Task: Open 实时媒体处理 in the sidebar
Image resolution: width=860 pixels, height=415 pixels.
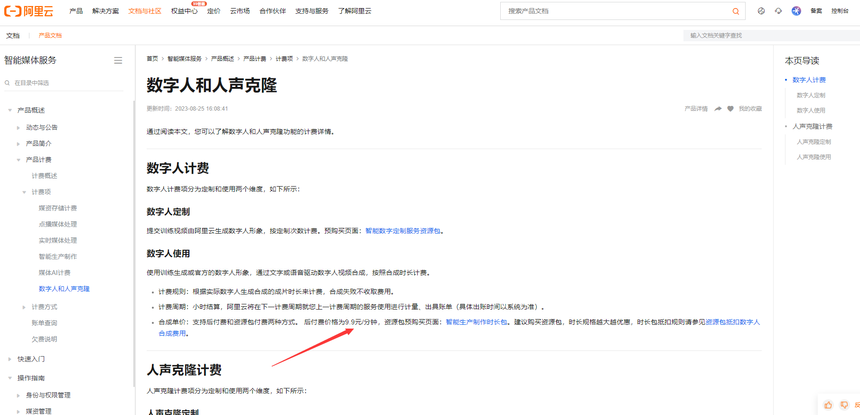Action: 58,240
